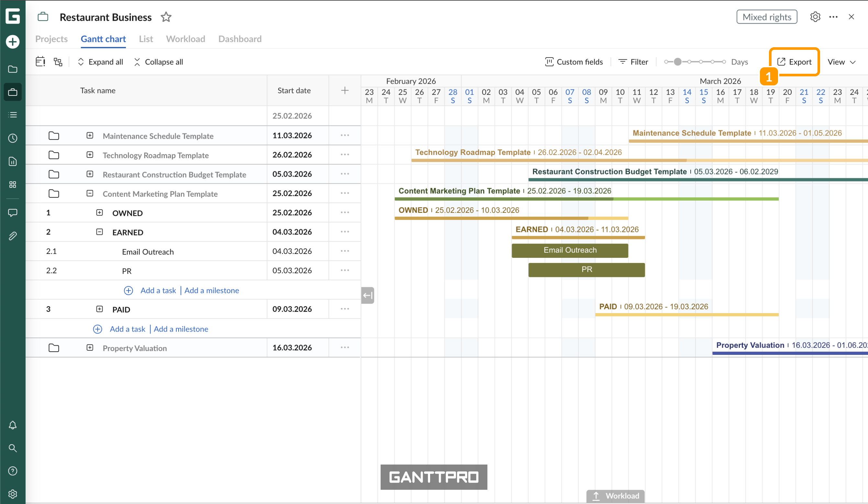Switch to the Dashboard tab
The height and width of the screenshot is (504, 868).
pyautogui.click(x=240, y=39)
